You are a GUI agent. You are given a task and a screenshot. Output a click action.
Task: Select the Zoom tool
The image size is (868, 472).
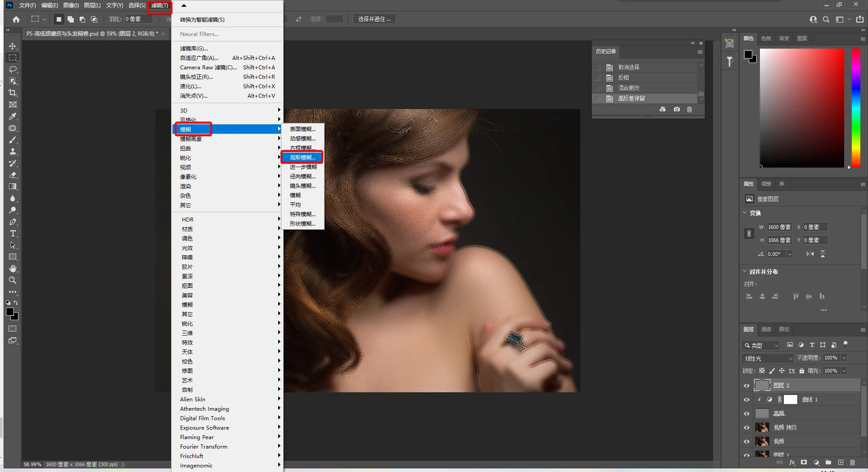13,280
